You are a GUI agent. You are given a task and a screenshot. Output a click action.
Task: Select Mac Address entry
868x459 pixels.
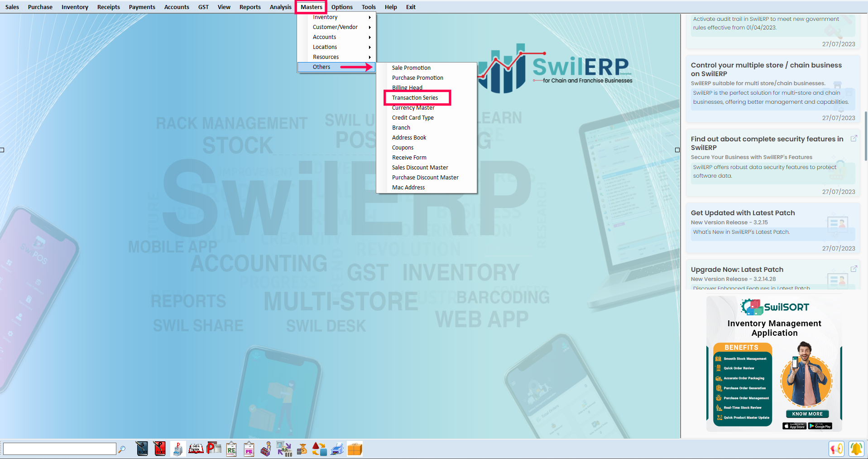click(x=427, y=188)
